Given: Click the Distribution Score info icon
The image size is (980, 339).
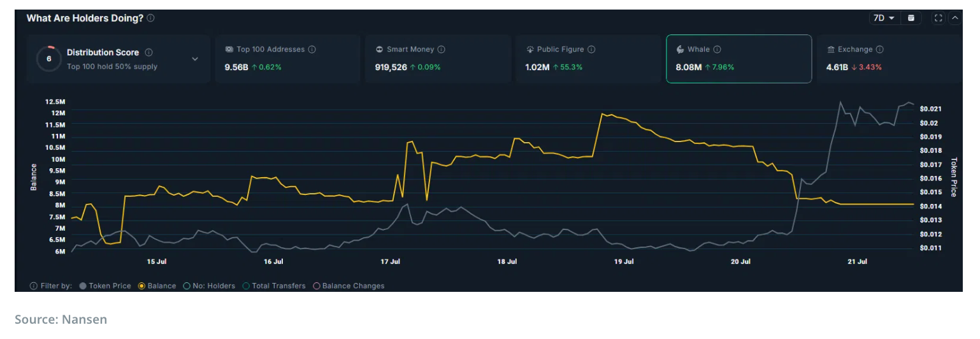Looking at the screenshot, I should [148, 53].
